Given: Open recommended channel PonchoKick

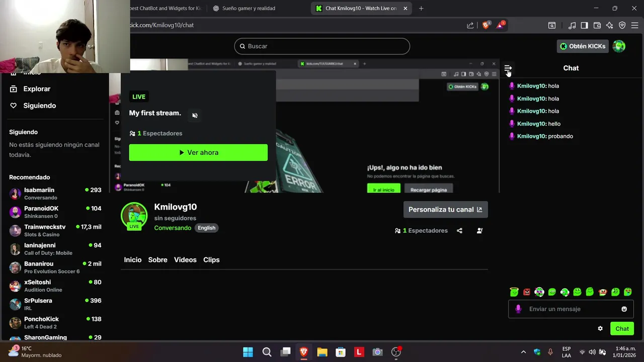Looking at the screenshot, I should click(55, 323).
